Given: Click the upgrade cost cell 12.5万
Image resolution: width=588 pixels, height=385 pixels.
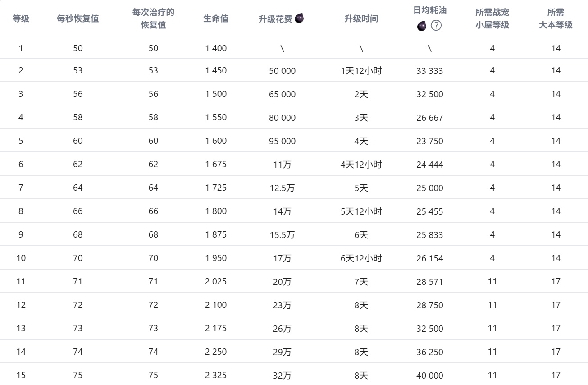Looking at the screenshot, I should [283, 188].
